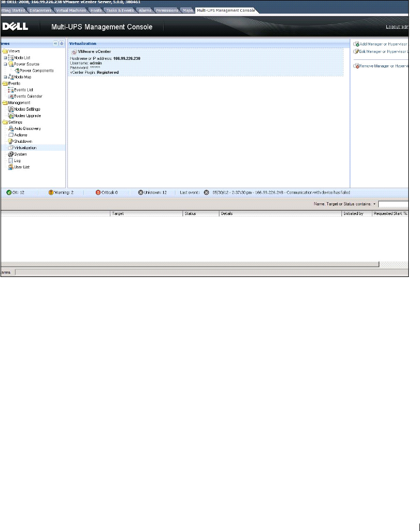Select Virtualization in the Settings tree
This screenshot has width=420, height=531.
tap(25, 148)
